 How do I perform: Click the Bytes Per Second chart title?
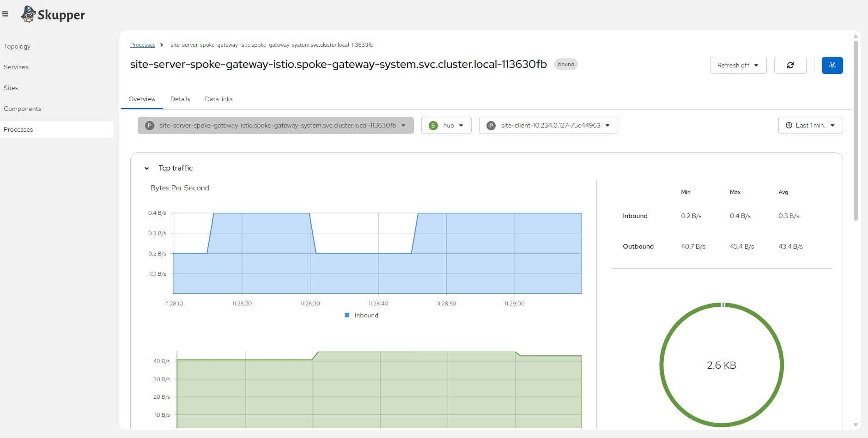[180, 188]
